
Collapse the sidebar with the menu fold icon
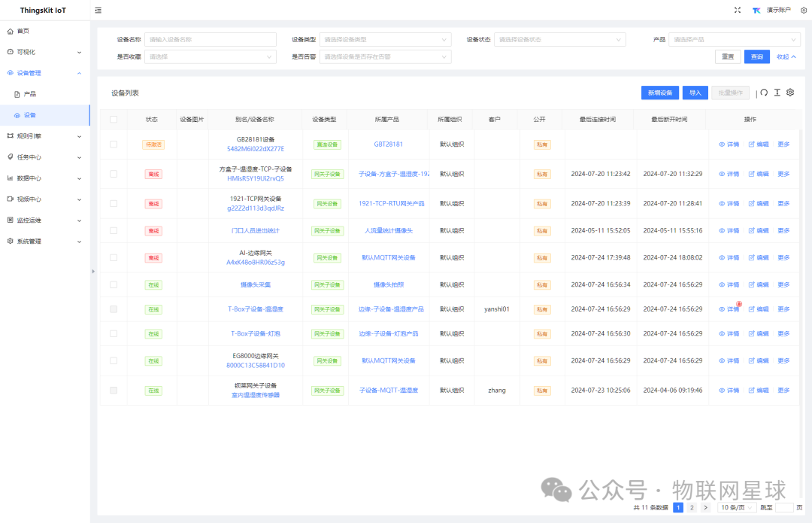coord(98,11)
